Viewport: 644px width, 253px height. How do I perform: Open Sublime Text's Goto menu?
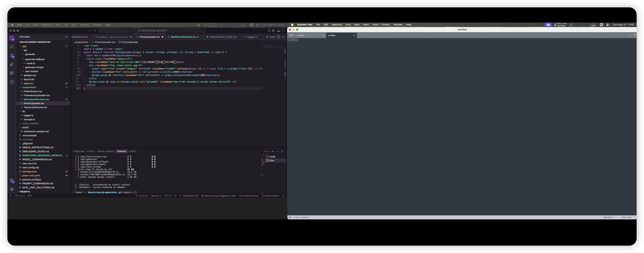[366, 25]
